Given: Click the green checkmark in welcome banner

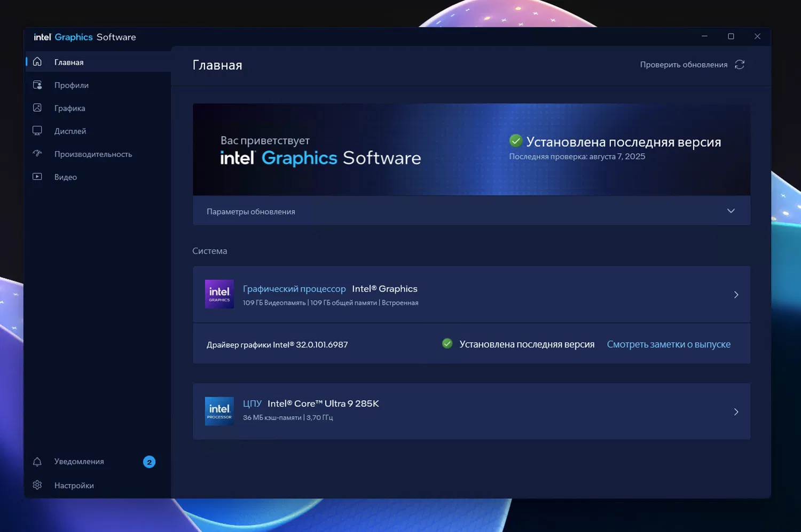Looking at the screenshot, I should tap(515, 141).
